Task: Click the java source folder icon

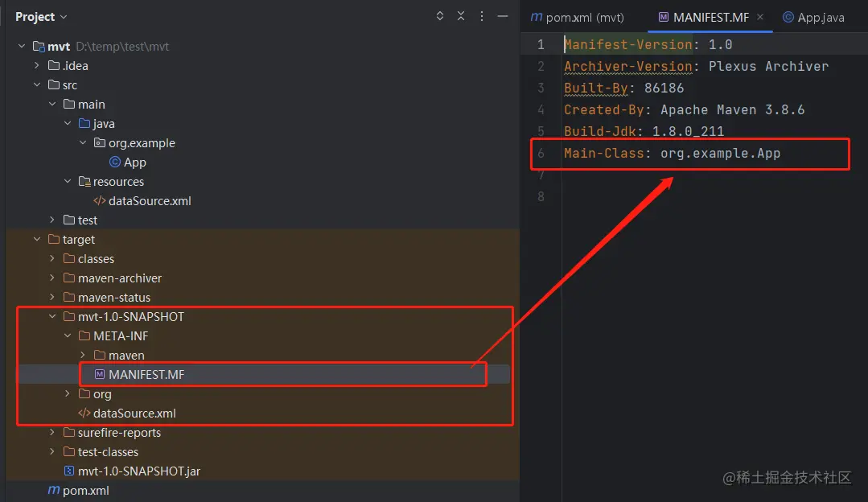Action: pyautogui.click(x=84, y=123)
